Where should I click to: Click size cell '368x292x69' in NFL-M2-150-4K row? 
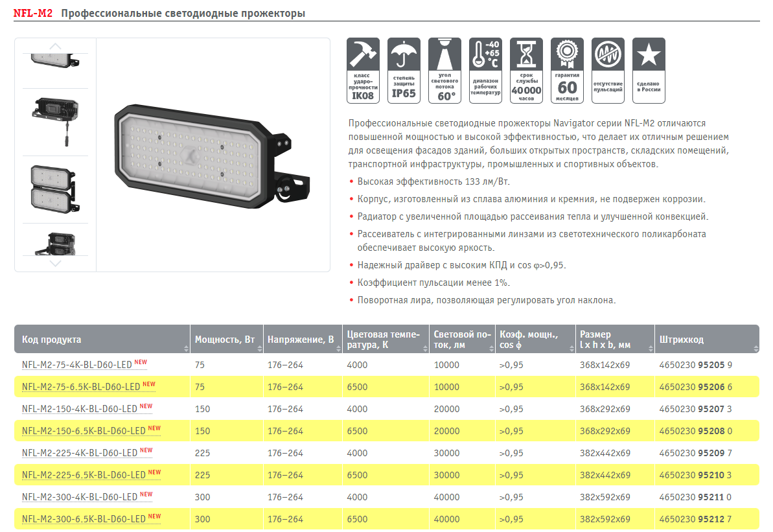coord(605,409)
